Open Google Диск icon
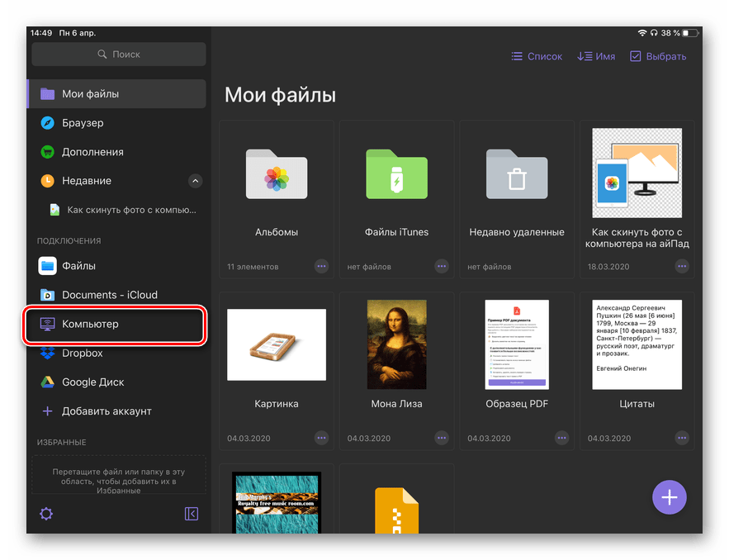729x560 pixels. pyautogui.click(x=47, y=382)
